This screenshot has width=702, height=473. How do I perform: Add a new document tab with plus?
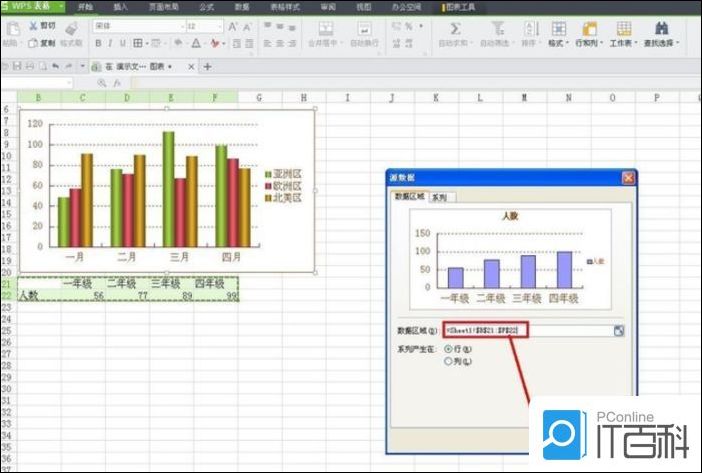[x=207, y=67]
